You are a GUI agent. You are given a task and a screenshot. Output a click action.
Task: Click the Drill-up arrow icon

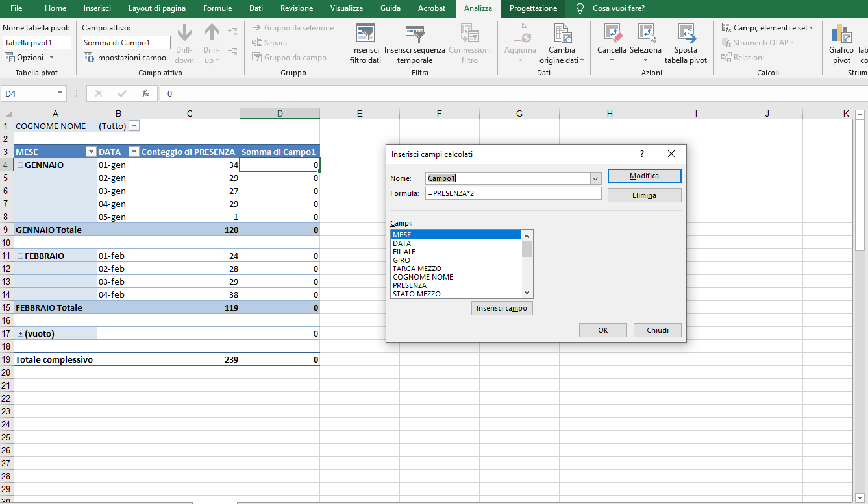pyautogui.click(x=212, y=33)
